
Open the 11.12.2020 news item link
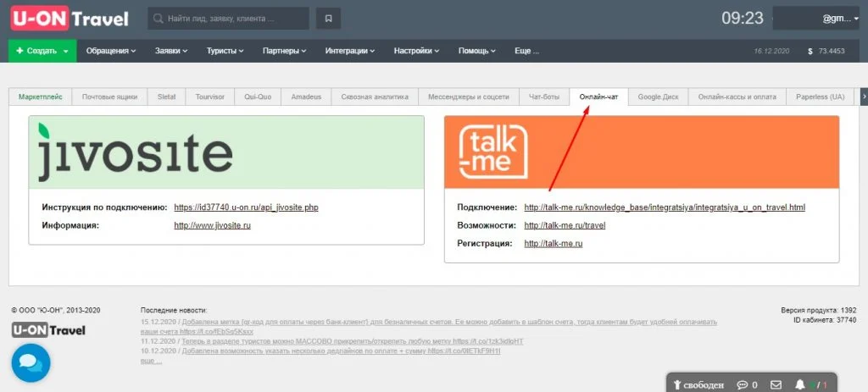[352, 342]
